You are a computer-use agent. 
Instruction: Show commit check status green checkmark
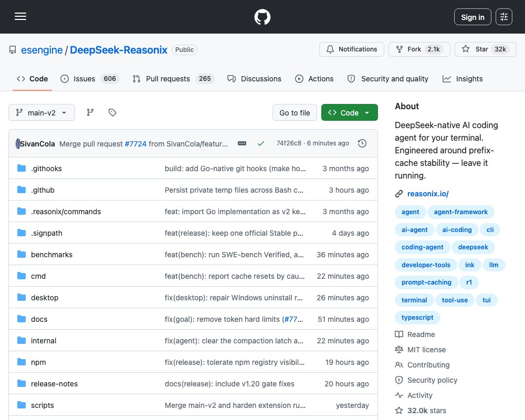pos(261,143)
